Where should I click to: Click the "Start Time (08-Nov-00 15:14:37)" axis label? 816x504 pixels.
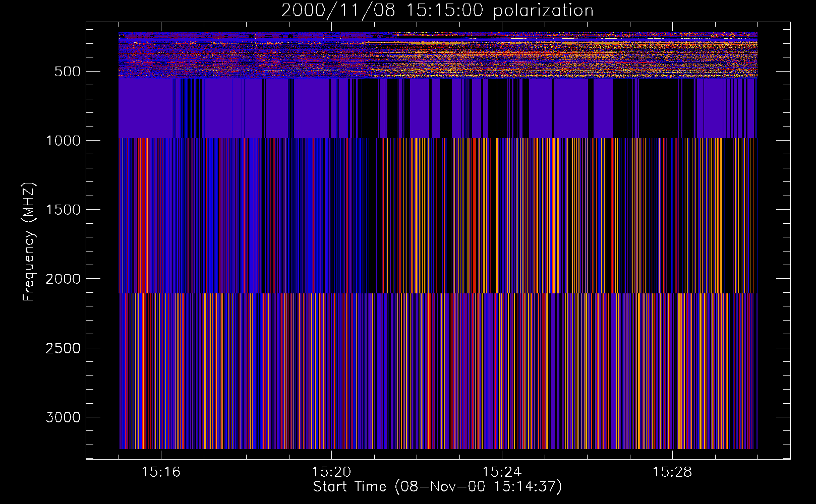[437, 487]
